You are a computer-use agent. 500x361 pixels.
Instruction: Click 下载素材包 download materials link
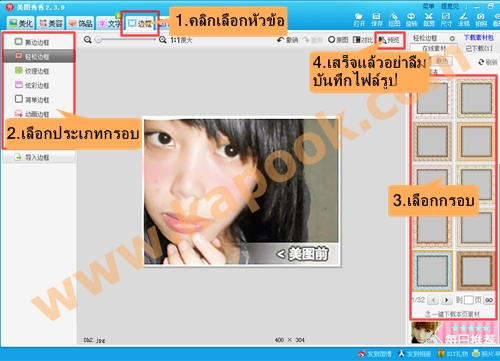click(x=479, y=38)
